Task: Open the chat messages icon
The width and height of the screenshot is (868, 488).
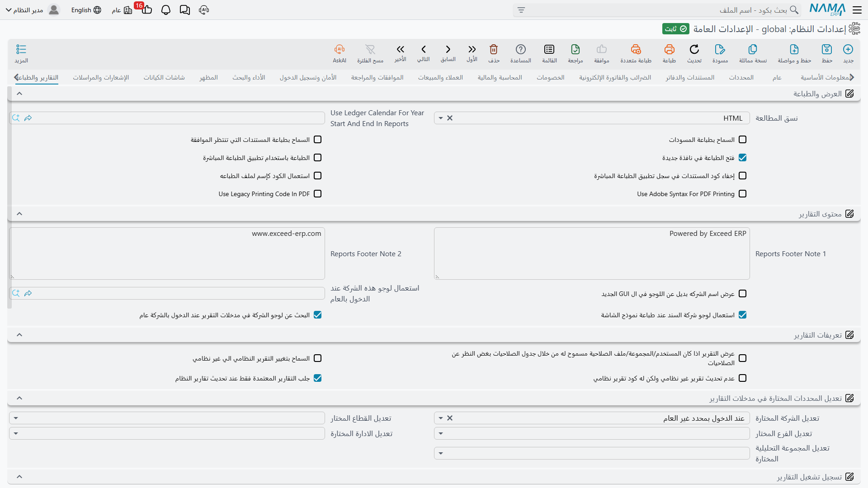Action: [x=185, y=10]
